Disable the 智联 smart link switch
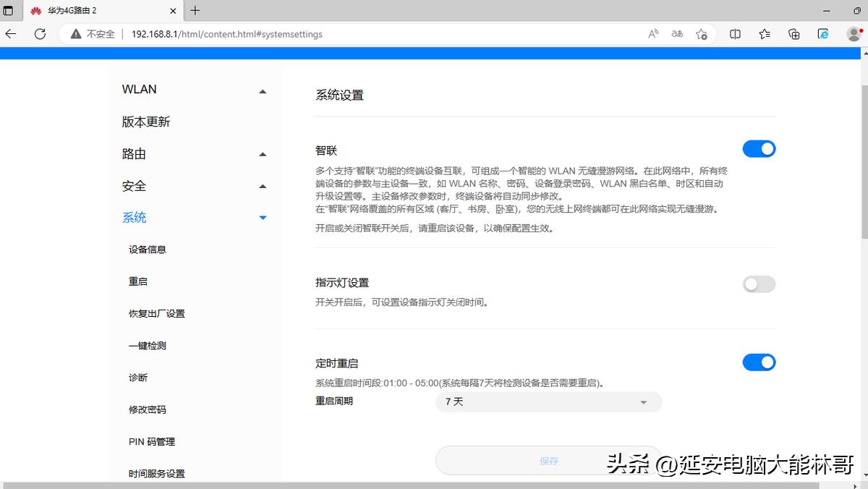Screen dimensions: 868x489 758,148
